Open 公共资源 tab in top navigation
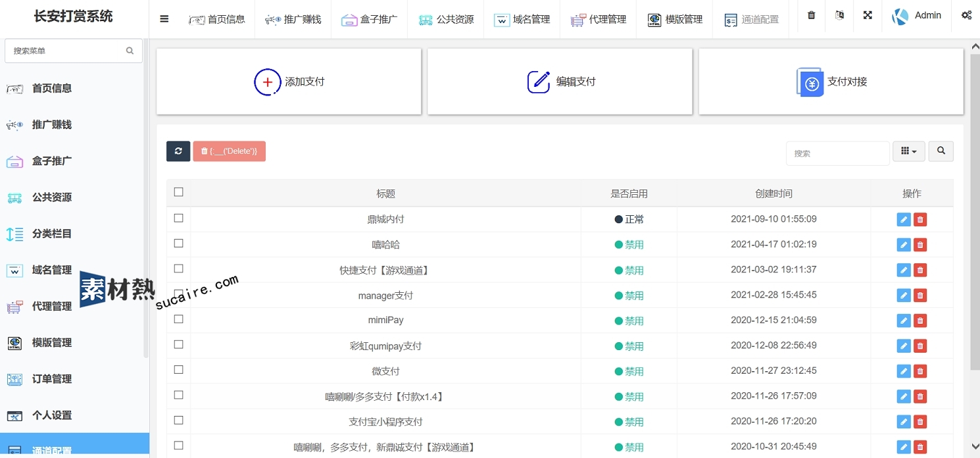This screenshot has width=980, height=458. click(445, 20)
